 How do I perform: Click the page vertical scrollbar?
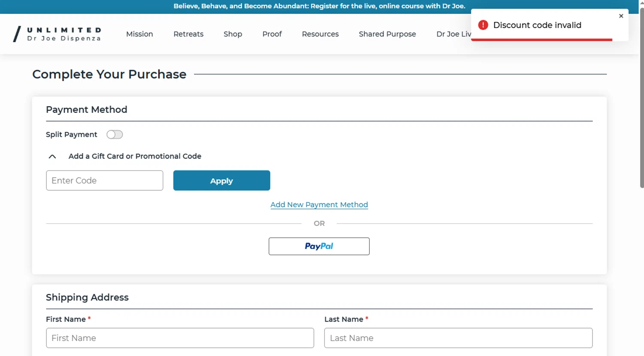(641, 97)
